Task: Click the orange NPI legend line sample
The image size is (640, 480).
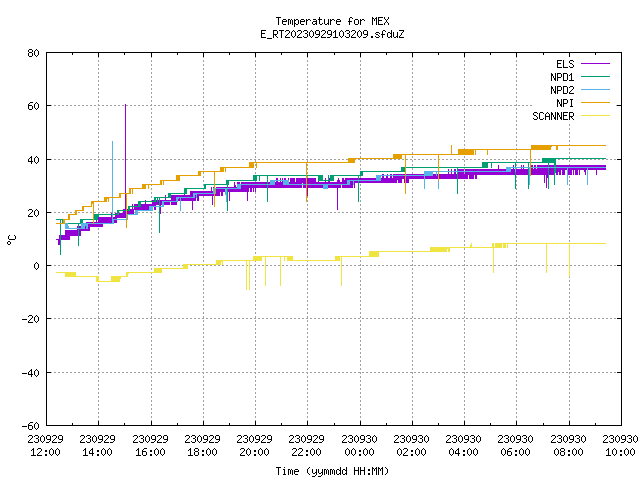Action: coord(596,103)
